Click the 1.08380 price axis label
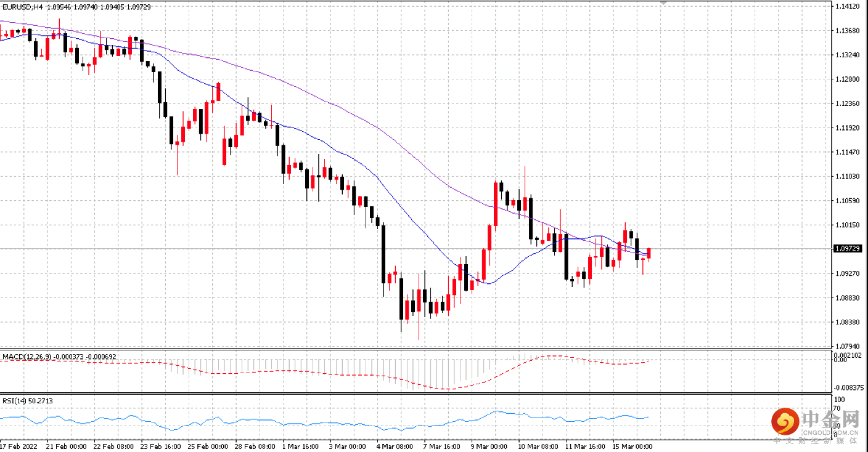868x452 pixels. (x=846, y=322)
